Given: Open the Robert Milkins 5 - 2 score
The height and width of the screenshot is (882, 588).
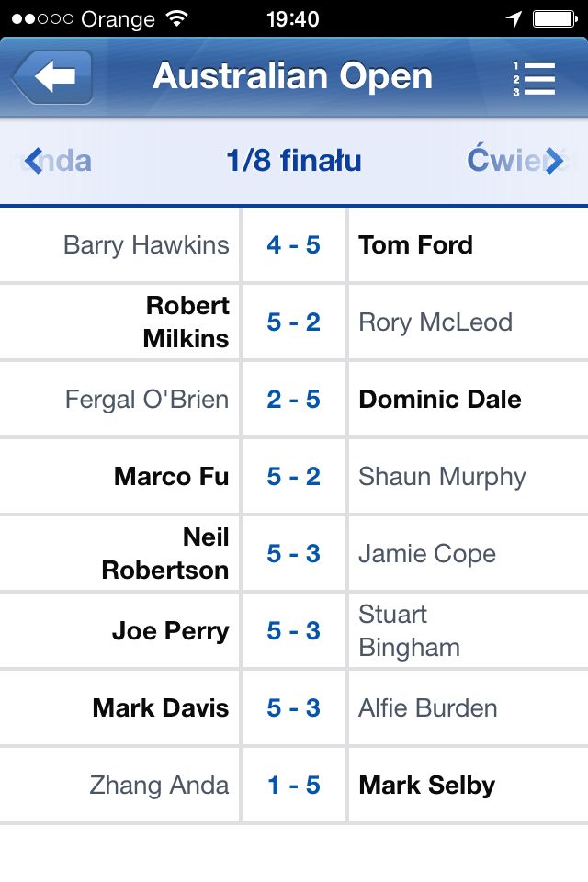Looking at the screenshot, I should (294, 322).
